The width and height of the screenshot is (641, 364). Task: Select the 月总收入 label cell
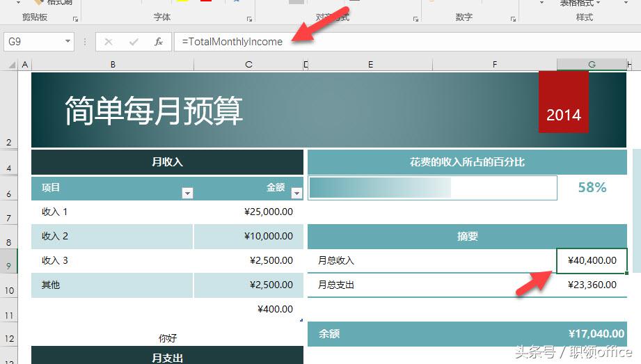(x=432, y=260)
